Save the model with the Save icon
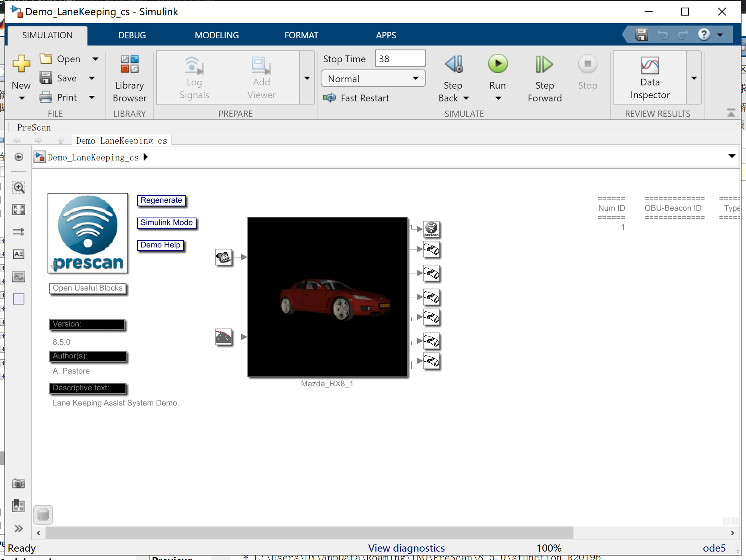The width and height of the screenshot is (746, 560). 46,77
